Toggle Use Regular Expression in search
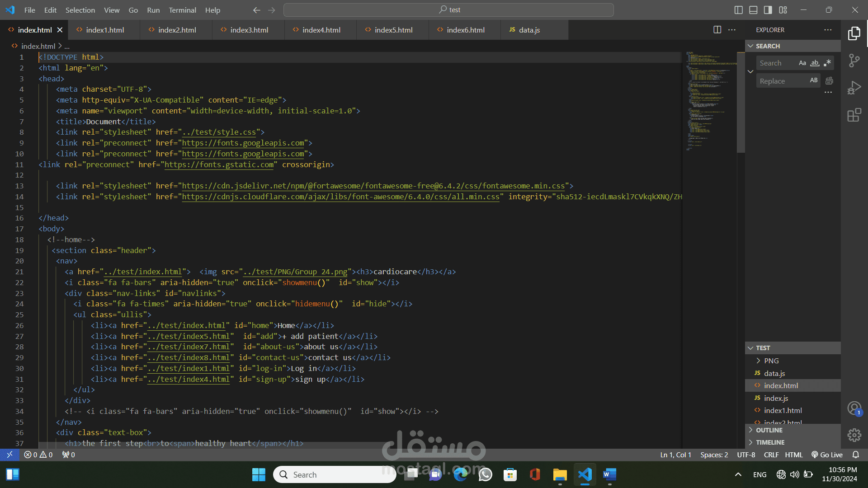Viewport: 868px width, 488px height. [x=827, y=63]
